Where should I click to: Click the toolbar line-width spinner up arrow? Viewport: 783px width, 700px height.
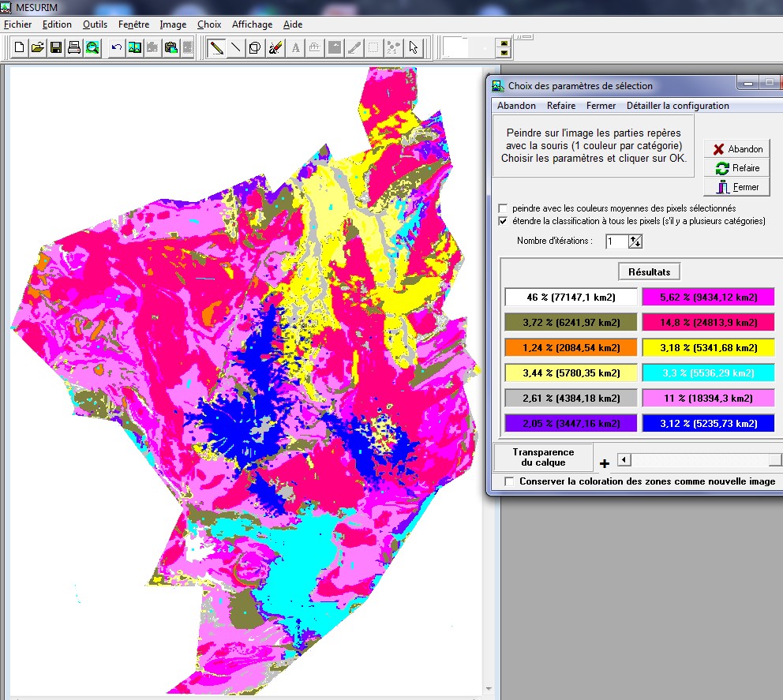pos(504,42)
